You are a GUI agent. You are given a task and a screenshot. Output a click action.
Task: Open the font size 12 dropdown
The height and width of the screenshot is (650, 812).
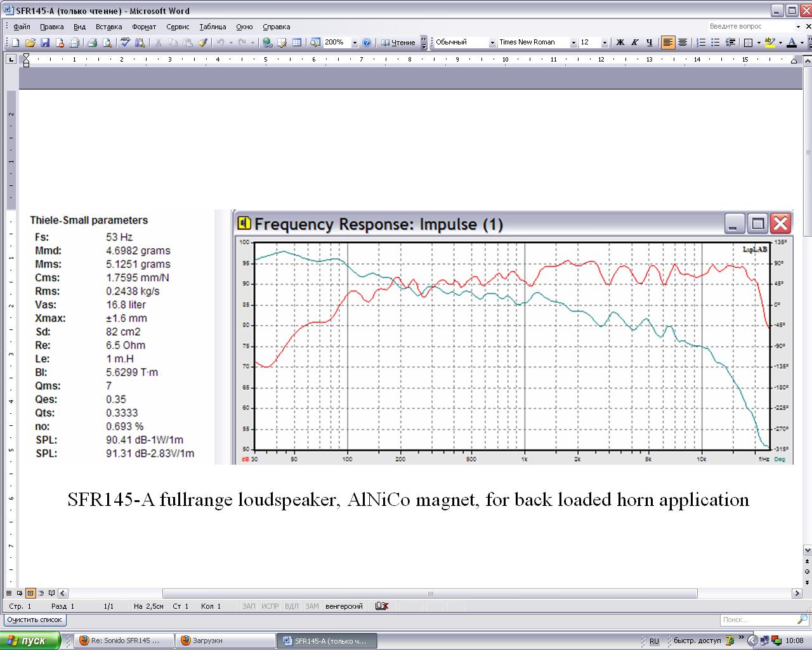(x=605, y=43)
